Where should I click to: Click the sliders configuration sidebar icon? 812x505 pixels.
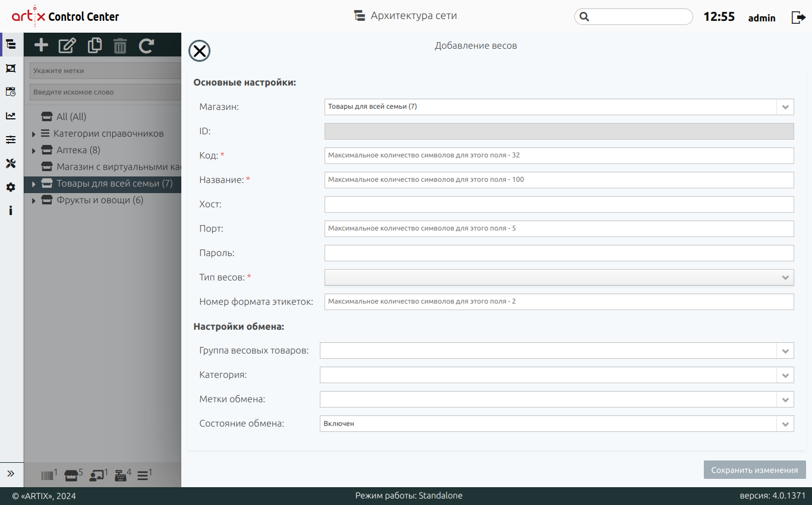pos(11,140)
